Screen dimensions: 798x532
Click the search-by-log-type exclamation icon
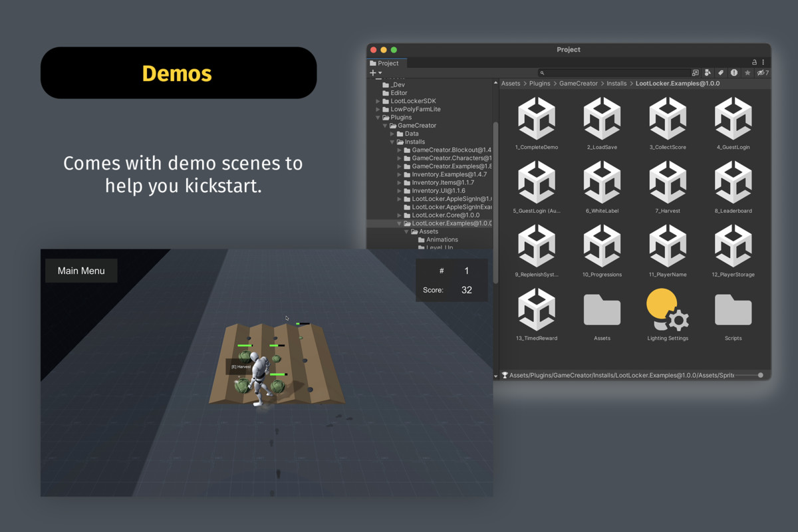[734, 72]
